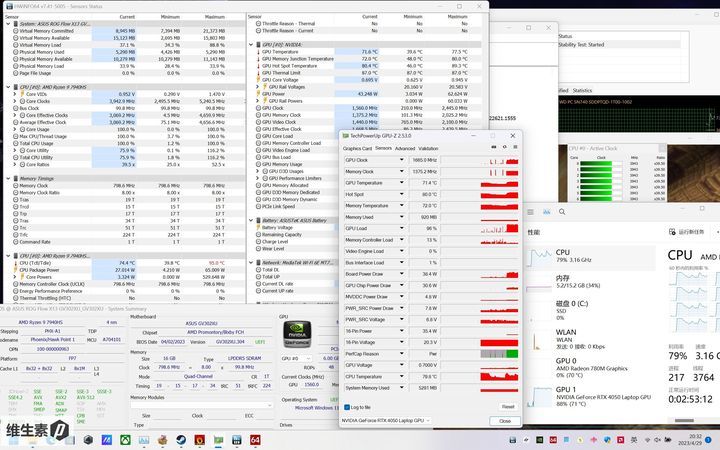Screen dimensions: 720x450
Task: Click GPU Hot Spot Temperature row
Action: tap(365, 66)
